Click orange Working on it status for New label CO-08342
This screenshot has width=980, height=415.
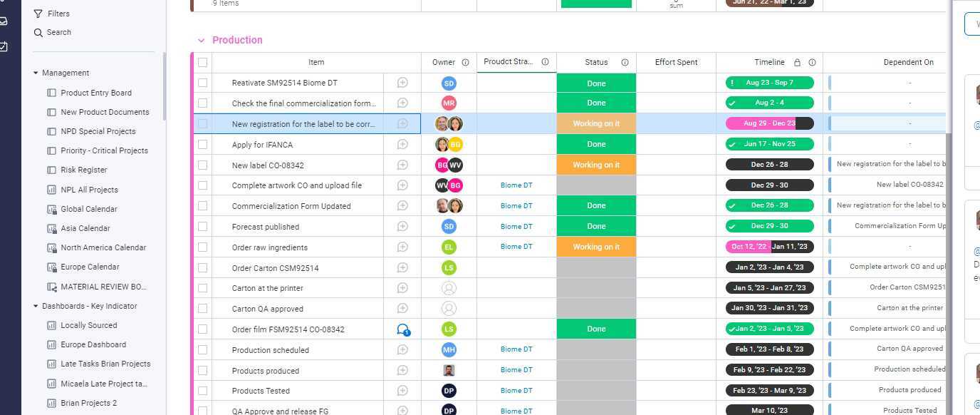pyautogui.click(x=596, y=165)
